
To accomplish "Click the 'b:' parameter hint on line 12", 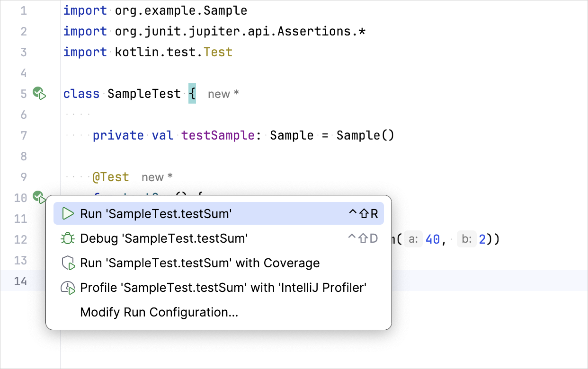I will 467,240.
